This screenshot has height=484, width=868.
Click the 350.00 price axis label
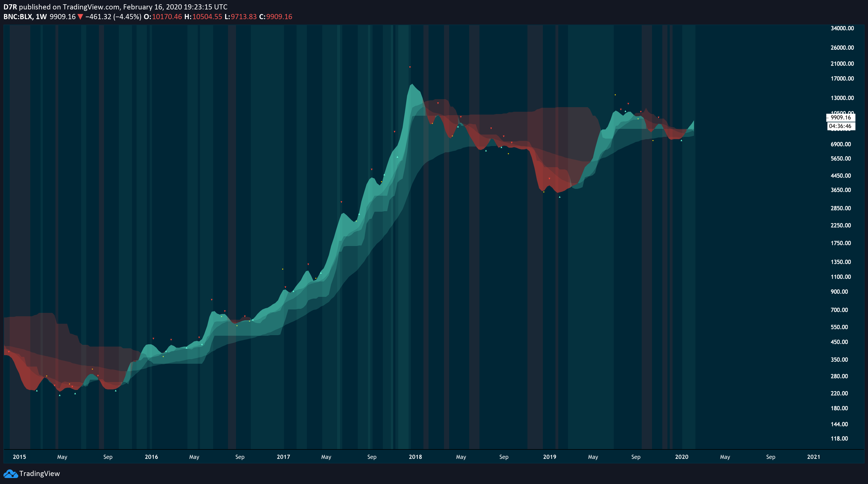839,360
